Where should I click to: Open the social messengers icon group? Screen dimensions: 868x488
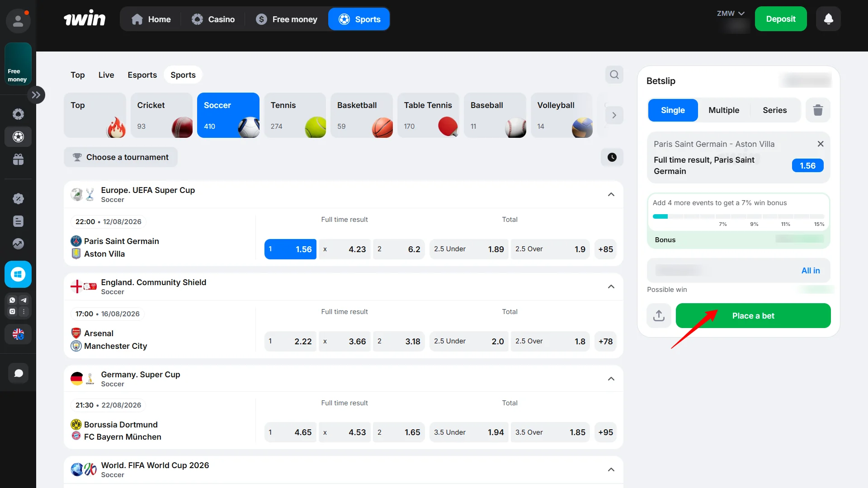(18, 306)
